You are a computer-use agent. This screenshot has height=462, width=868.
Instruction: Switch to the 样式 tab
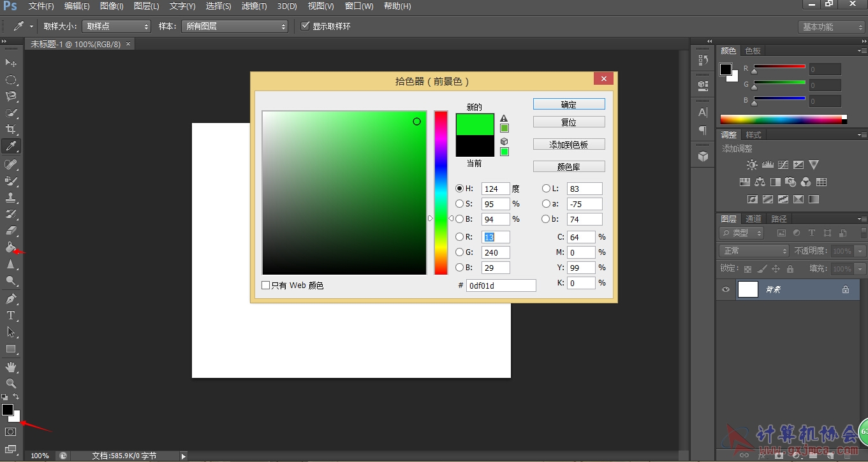[754, 135]
